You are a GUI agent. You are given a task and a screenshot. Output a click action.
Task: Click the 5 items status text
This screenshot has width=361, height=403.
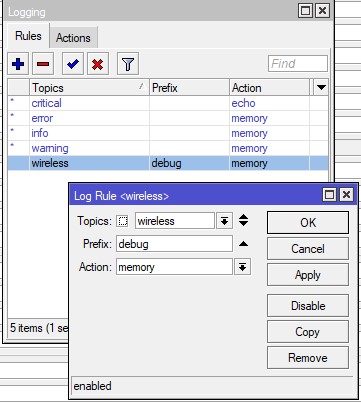39,328
